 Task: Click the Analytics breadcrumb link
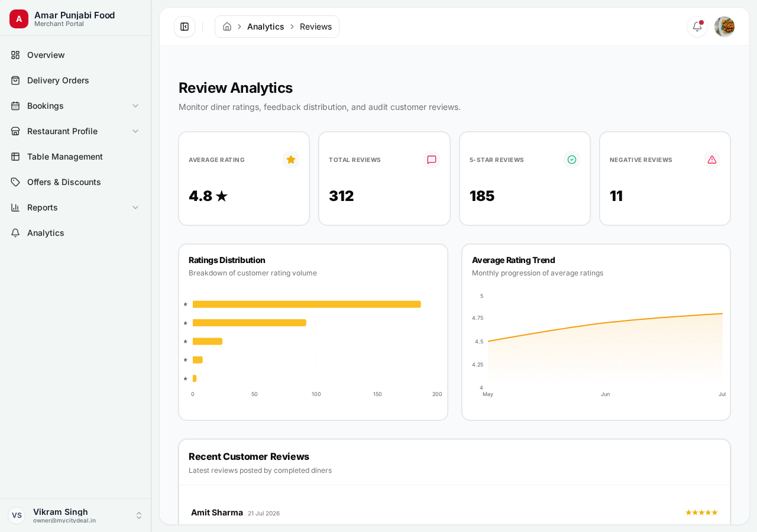[x=266, y=27]
